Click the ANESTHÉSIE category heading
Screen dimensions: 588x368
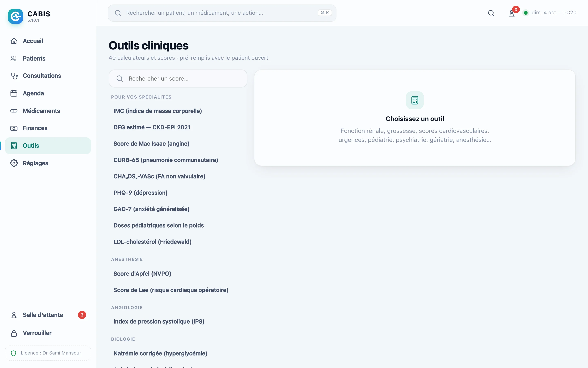click(x=127, y=259)
